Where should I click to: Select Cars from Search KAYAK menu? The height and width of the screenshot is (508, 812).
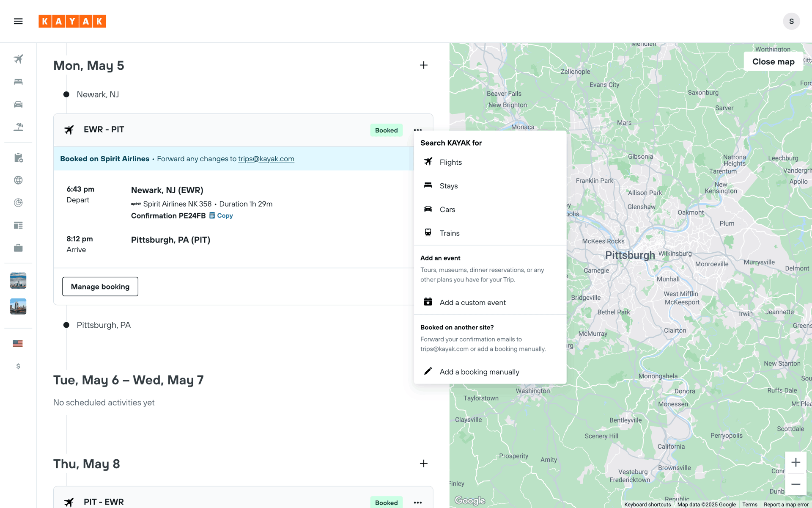(490, 210)
